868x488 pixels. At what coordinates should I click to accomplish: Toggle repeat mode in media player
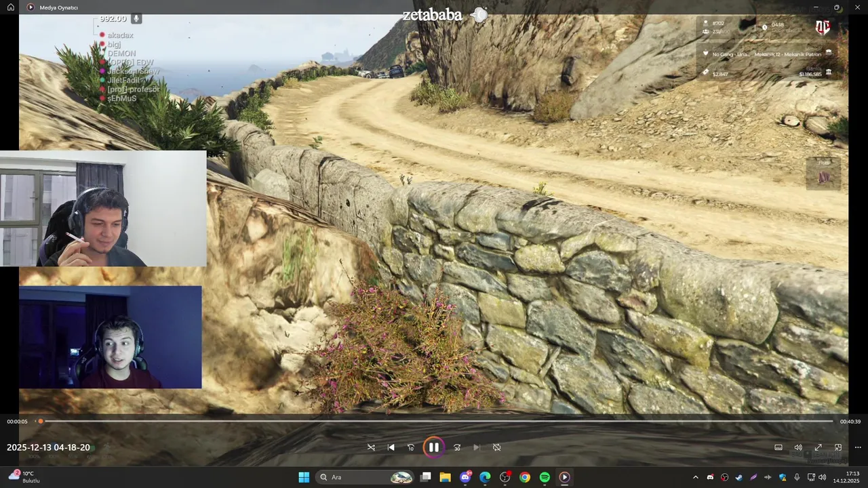[x=496, y=447]
